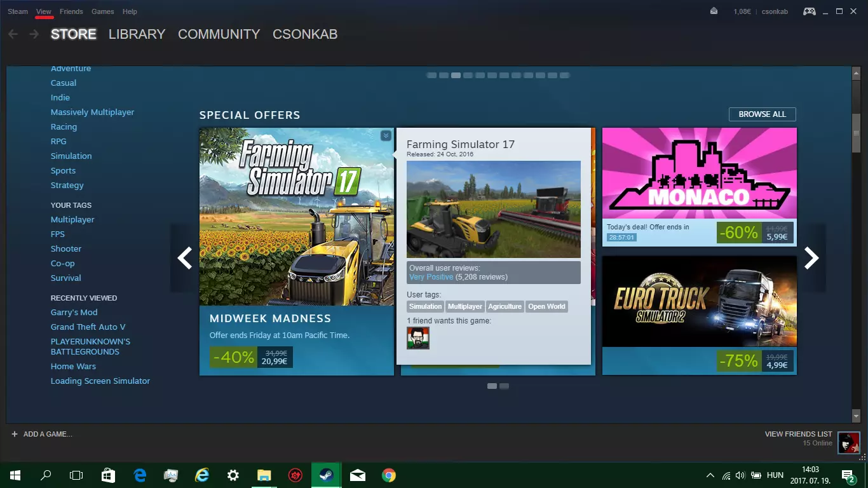The height and width of the screenshot is (488, 868).
Task: Launch Big Picture mode with controller icon
Action: pyautogui.click(x=809, y=11)
